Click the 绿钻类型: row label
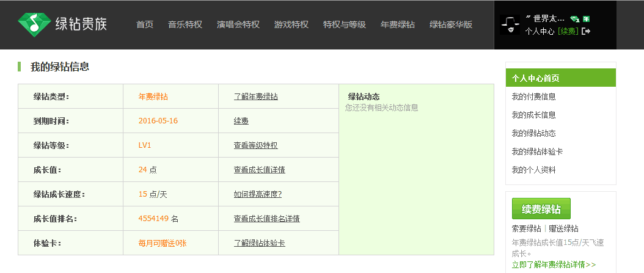 coord(51,97)
